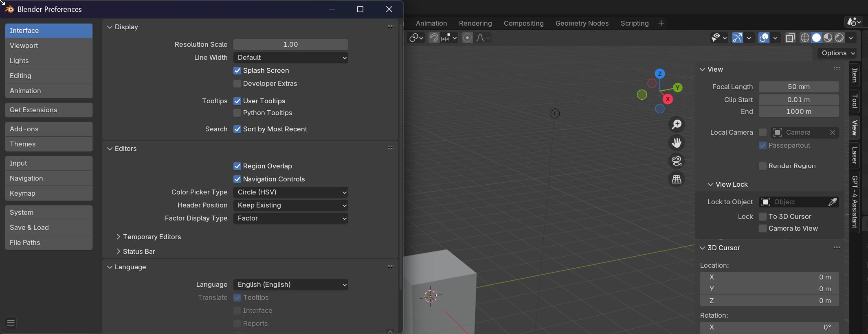Open Header Position dropdown

click(x=290, y=205)
